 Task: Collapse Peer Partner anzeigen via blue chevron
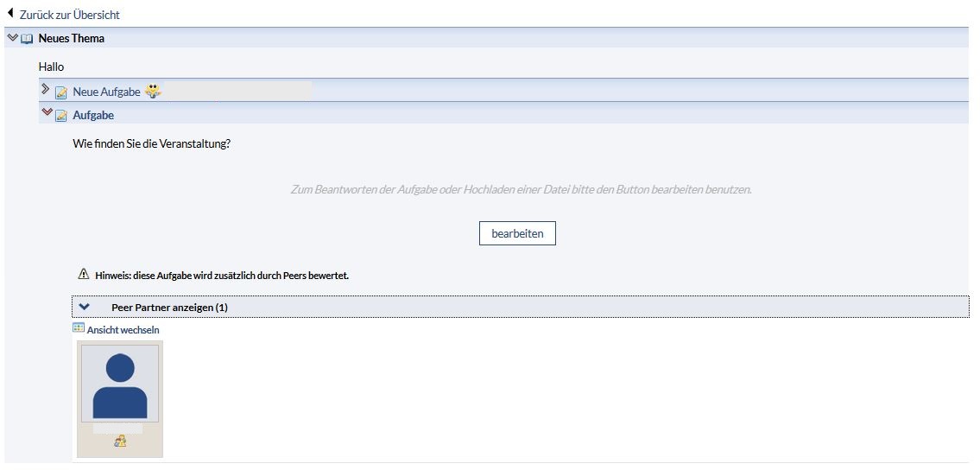click(x=84, y=307)
